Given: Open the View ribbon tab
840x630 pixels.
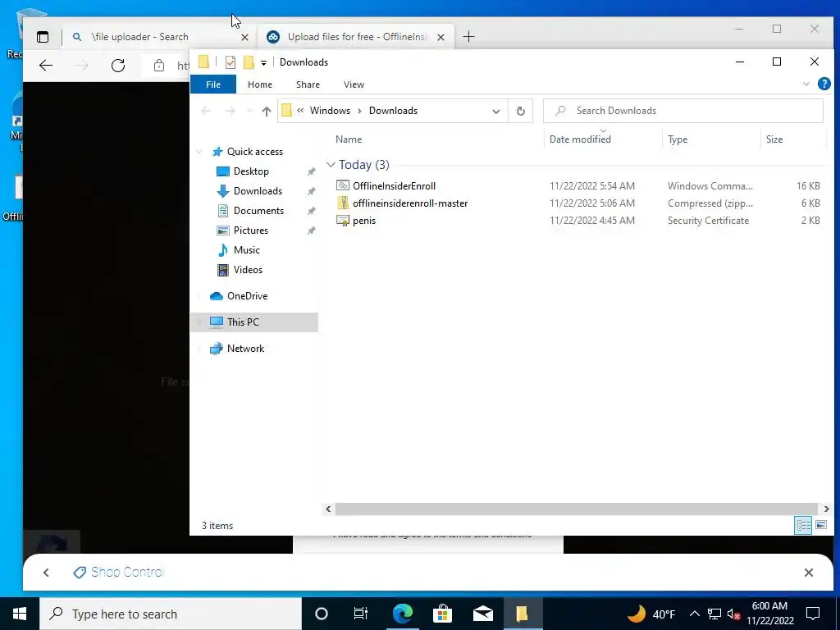Looking at the screenshot, I should [354, 84].
